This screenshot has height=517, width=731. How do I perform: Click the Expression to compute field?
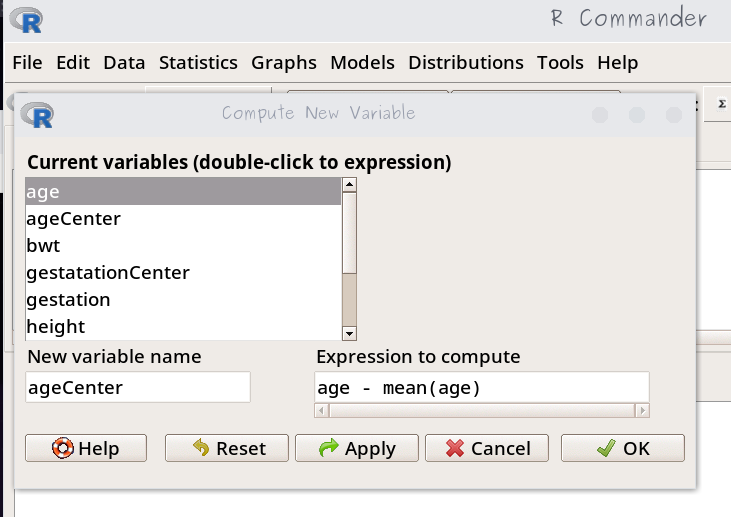[481, 387]
